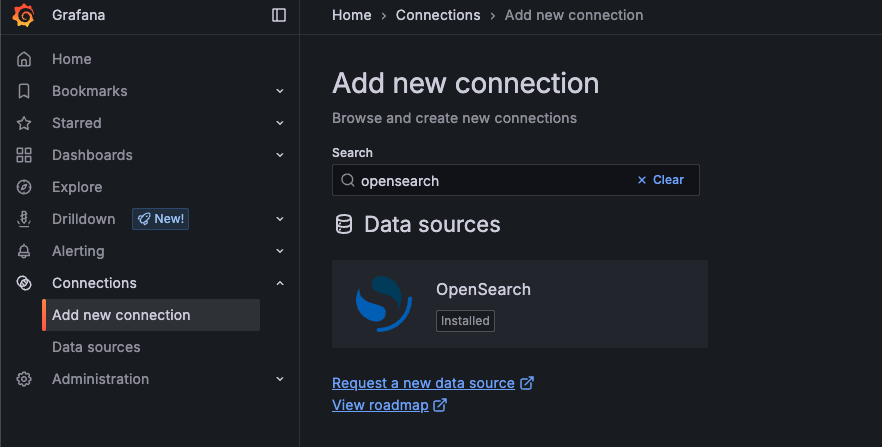Open Drilldown in the sidebar
This screenshot has width=882, height=447.
tap(83, 219)
